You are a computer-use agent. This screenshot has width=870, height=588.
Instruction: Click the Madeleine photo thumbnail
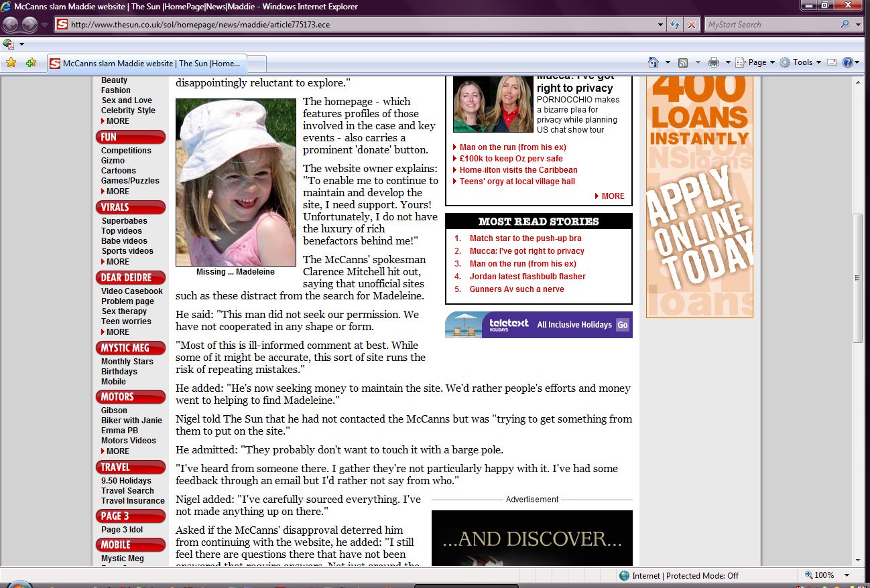pyautogui.click(x=235, y=182)
